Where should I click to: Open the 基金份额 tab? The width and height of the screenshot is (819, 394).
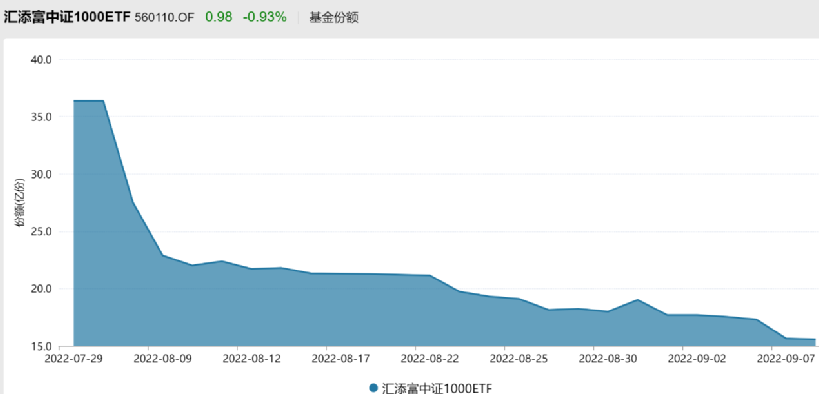(334, 17)
